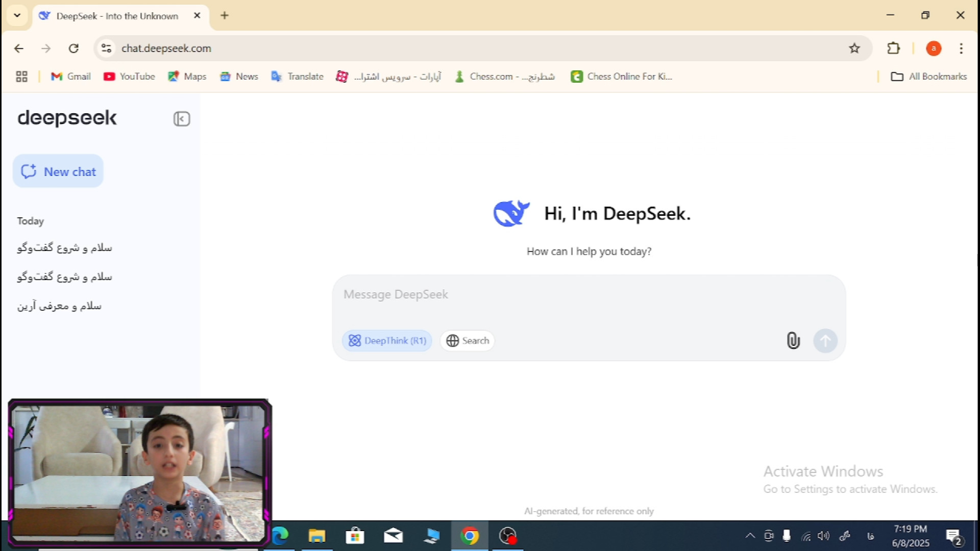This screenshot has height=551, width=980.
Task: Toggle the Search option
Action: (468, 341)
